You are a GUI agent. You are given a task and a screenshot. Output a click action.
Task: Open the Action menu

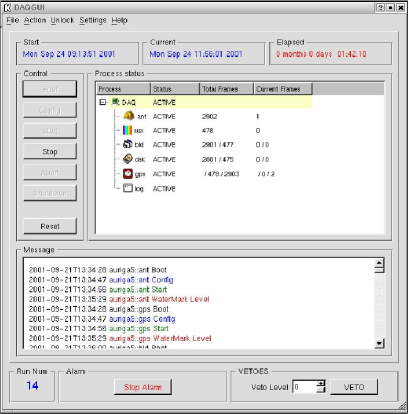[35, 20]
